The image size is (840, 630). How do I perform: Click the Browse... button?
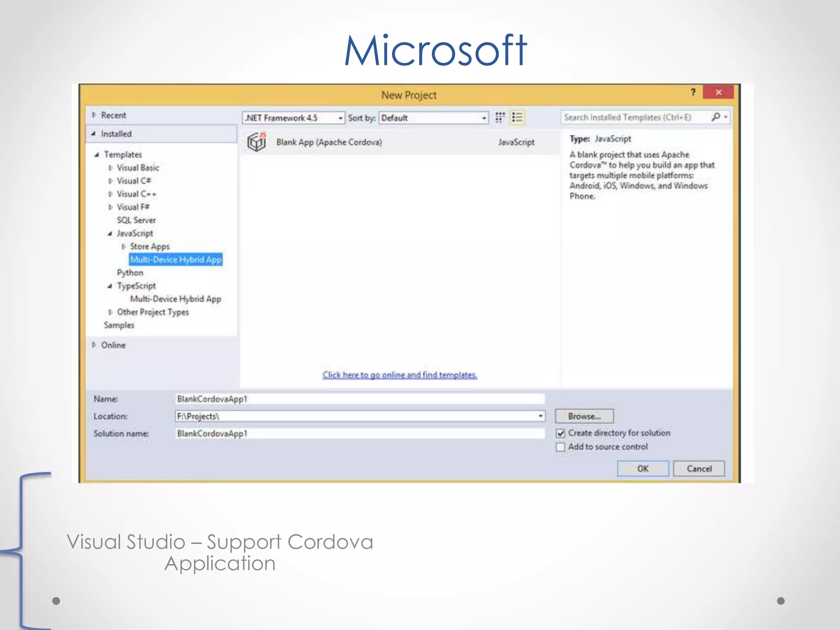coord(584,416)
